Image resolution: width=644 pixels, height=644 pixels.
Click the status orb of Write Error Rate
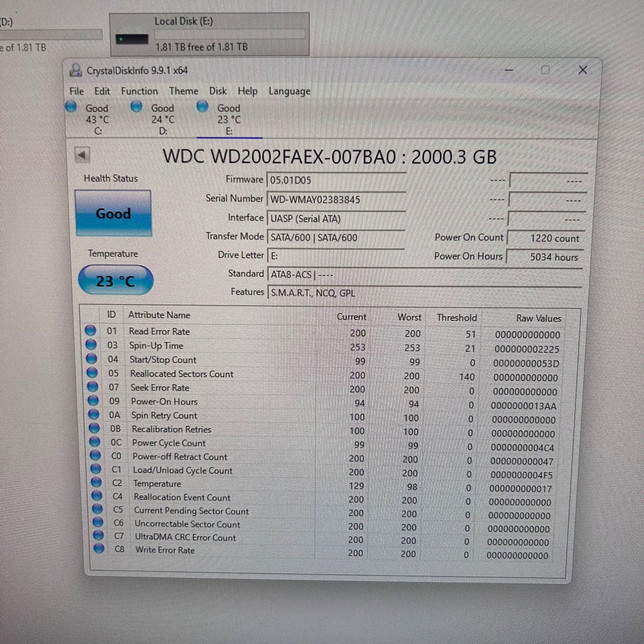point(99,548)
